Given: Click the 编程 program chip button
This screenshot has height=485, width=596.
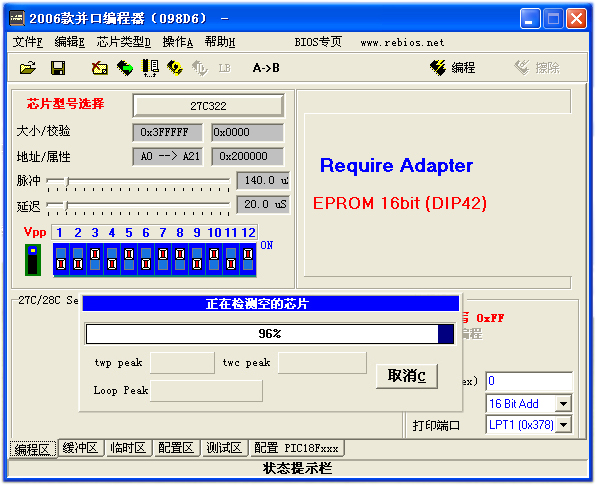Looking at the screenshot, I should (x=452, y=68).
